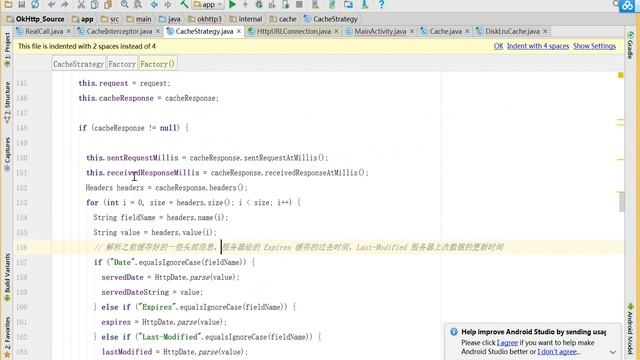The width and height of the screenshot is (640, 360).
Task: Toggle the Favorites tool window
Action: pos(7,338)
